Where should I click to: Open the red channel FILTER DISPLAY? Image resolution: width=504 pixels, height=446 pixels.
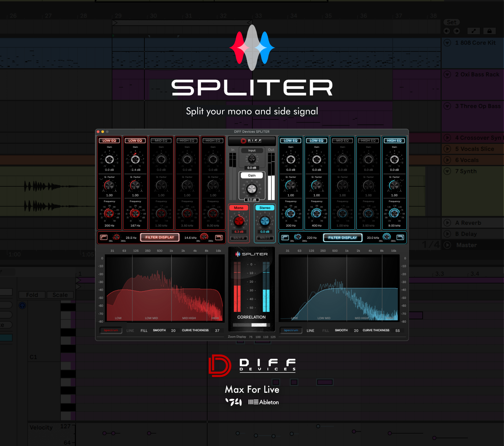coord(159,237)
